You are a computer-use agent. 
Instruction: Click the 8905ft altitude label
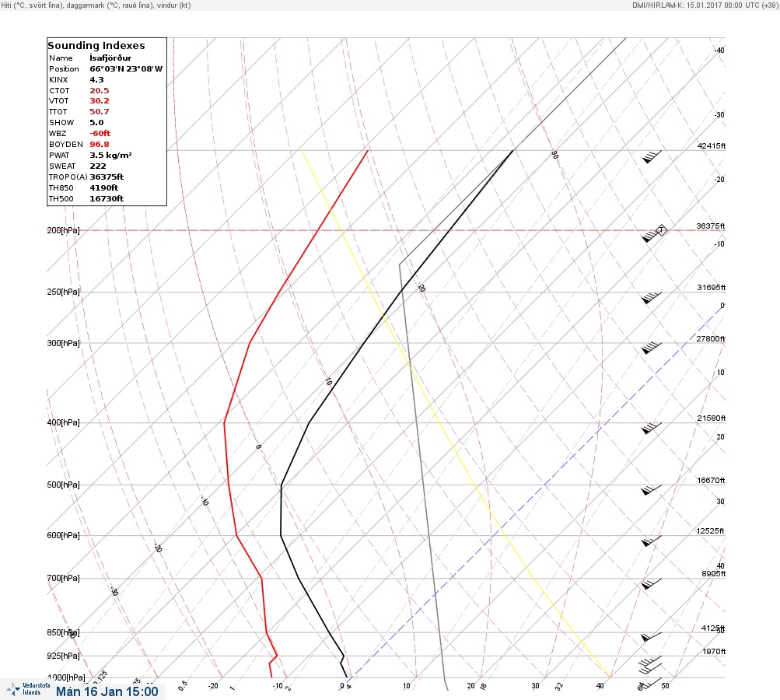(x=714, y=574)
